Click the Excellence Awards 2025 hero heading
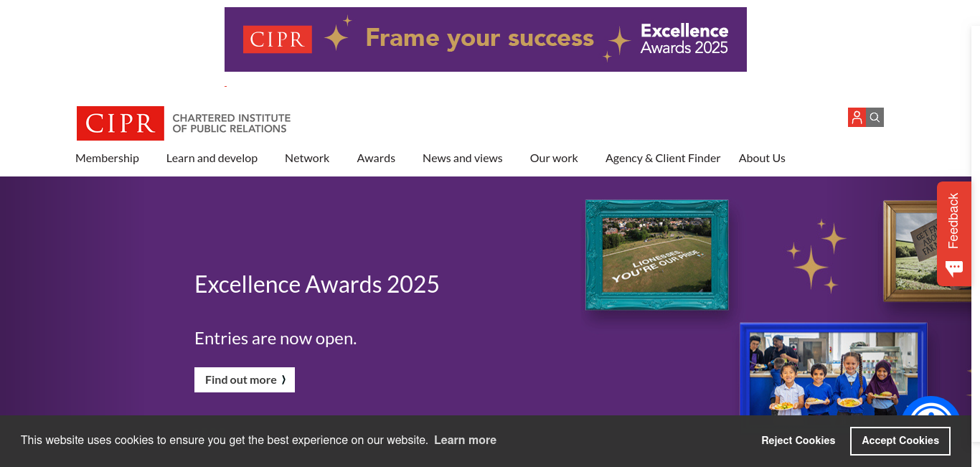 317,285
